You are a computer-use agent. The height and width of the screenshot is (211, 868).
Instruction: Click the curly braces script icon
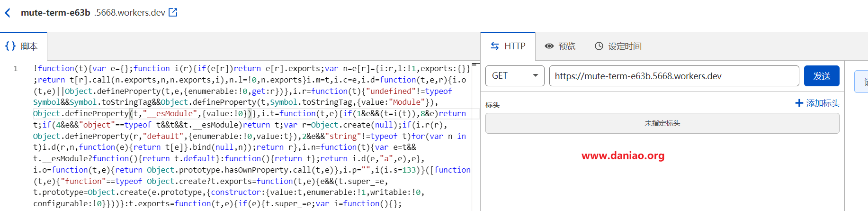coord(10,46)
